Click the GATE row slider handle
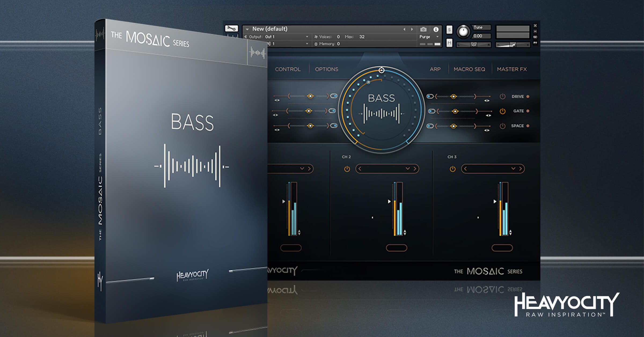The height and width of the screenshot is (337, 644). click(x=455, y=111)
